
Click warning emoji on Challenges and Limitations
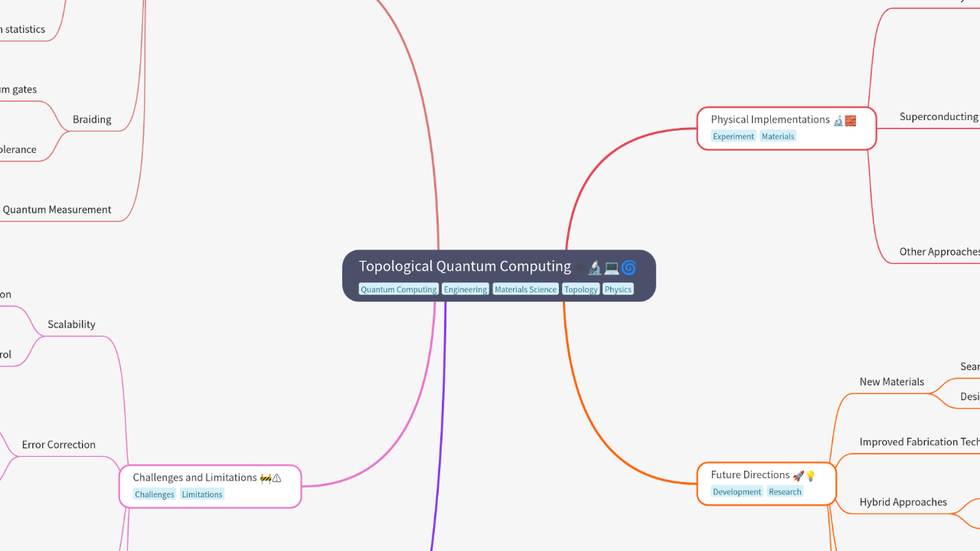[276, 478]
